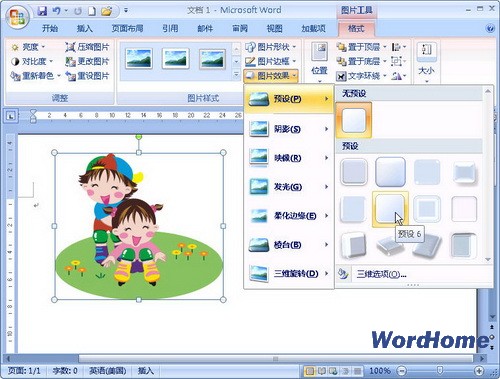Apply the fourth preset in first row
This screenshot has height=379, width=500.
[464, 172]
